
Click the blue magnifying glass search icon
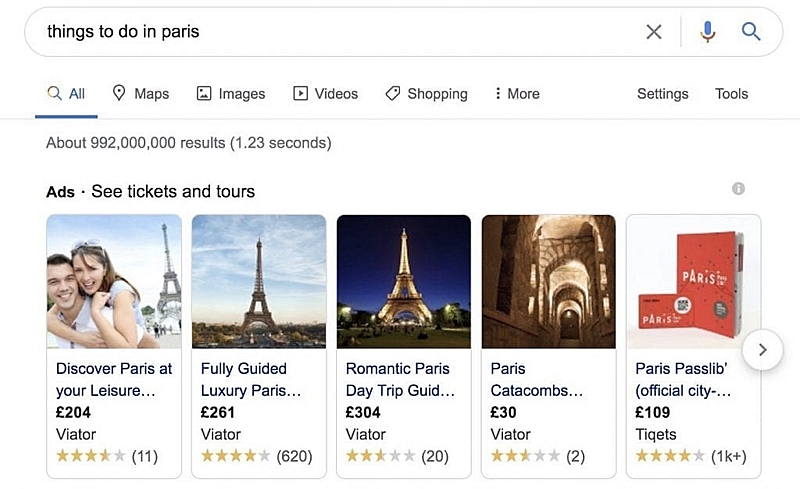click(x=751, y=32)
